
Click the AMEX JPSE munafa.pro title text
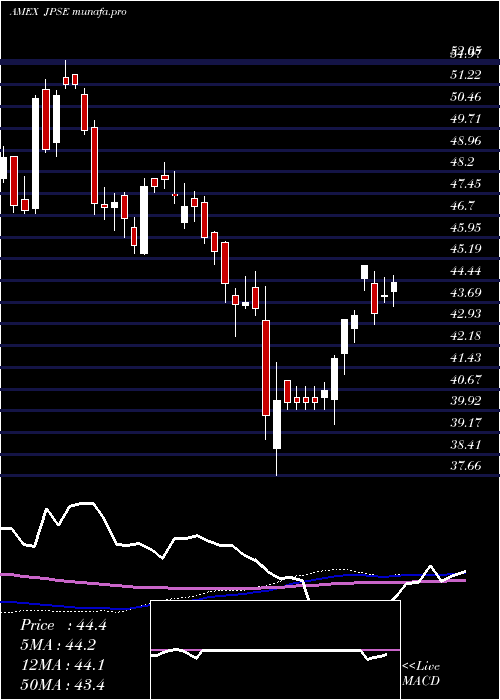(68, 12)
